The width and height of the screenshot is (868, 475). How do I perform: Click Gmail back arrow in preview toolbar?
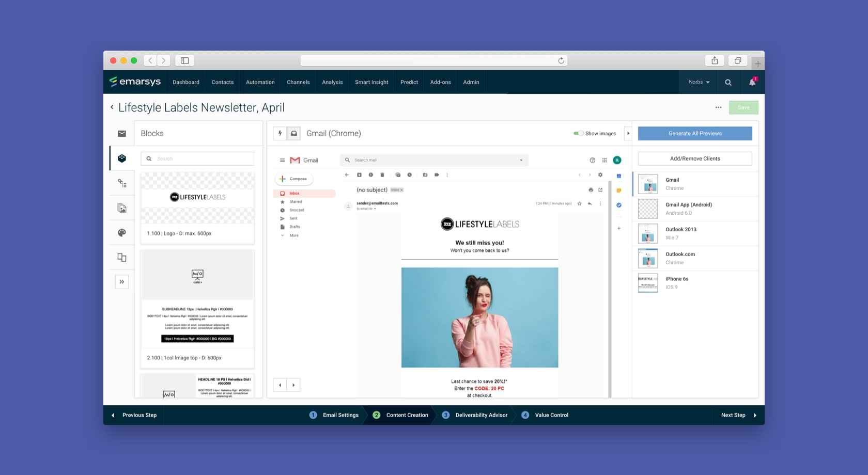(x=347, y=175)
